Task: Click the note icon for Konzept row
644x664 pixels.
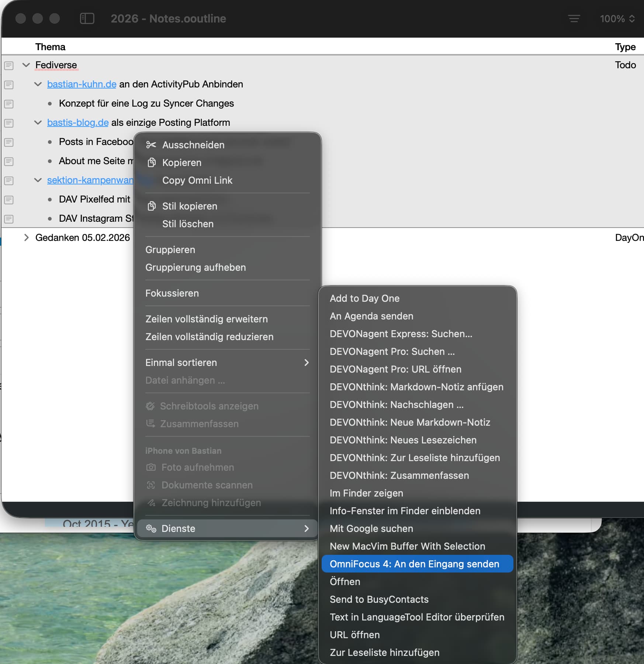Action: pyautogui.click(x=9, y=104)
